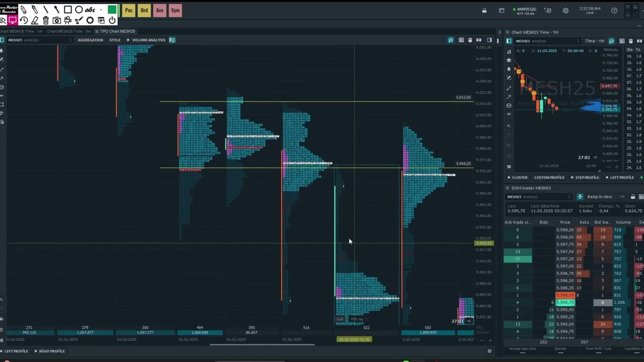Image resolution: width=644 pixels, height=362 pixels.
Task: Click the Sym pink button
Action: [x=175, y=10]
